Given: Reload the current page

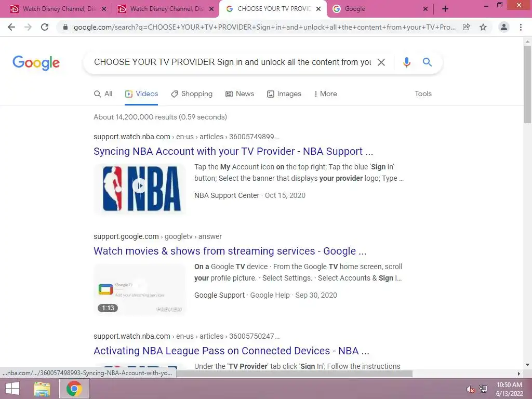Looking at the screenshot, I should pyautogui.click(x=45, y=27).
